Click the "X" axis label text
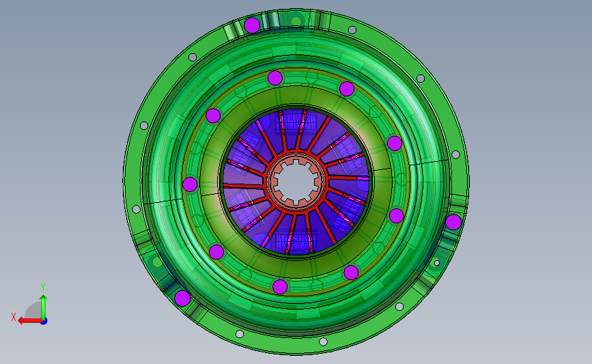The height and width of the screenshot is (364, 592). click(14, 317)
